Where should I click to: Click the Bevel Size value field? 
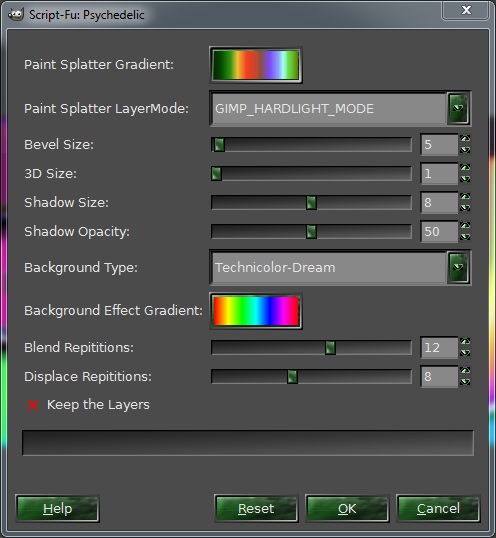[439, 144]
